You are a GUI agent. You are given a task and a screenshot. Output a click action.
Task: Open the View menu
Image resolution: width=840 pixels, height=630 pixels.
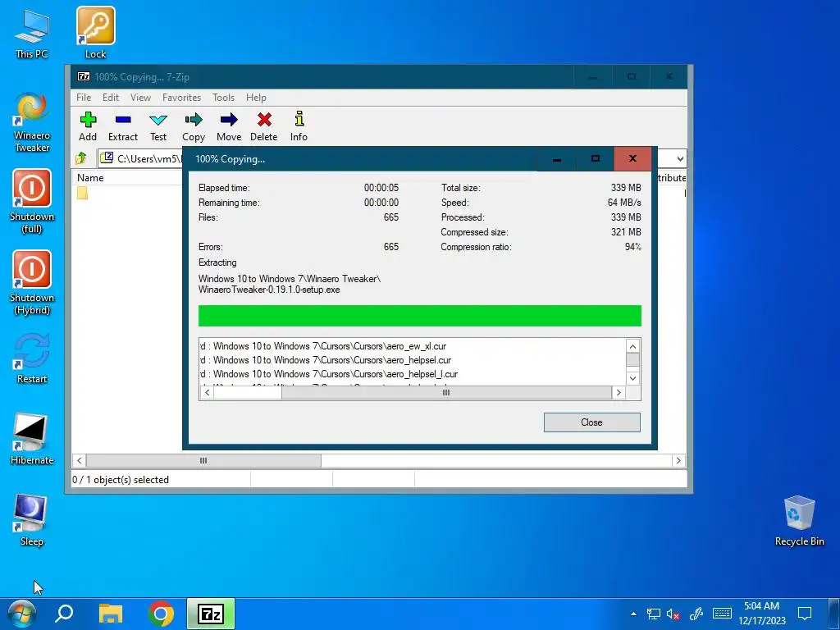pyautogui.click(x=140, y=98)
